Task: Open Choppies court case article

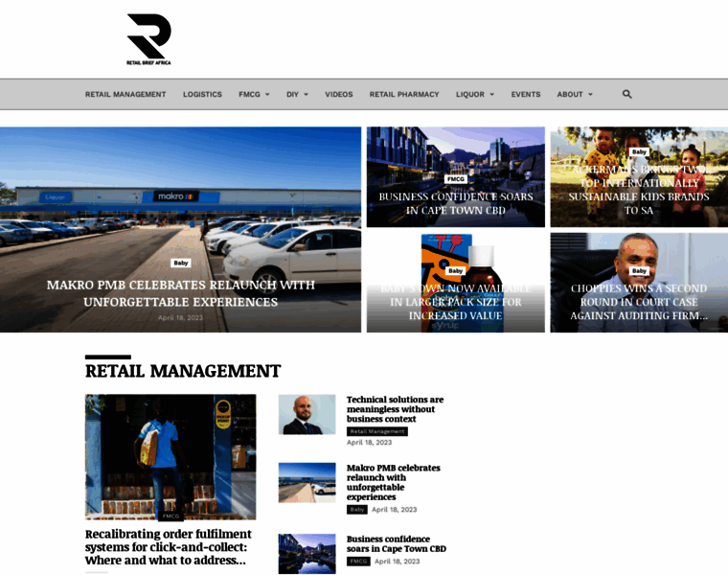Action: (x=639, y=301)
